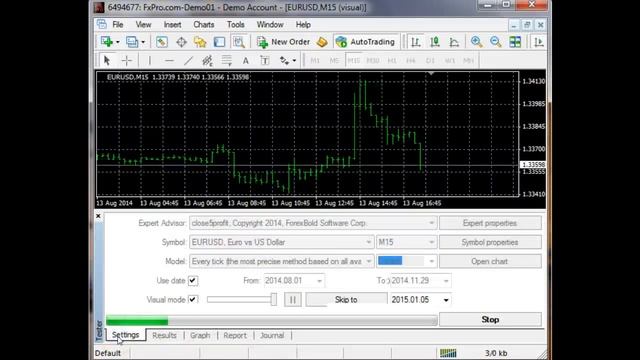Switch to the Graph tab
Viewport: 640px width, 360px height.
click(x=200, y=336)
